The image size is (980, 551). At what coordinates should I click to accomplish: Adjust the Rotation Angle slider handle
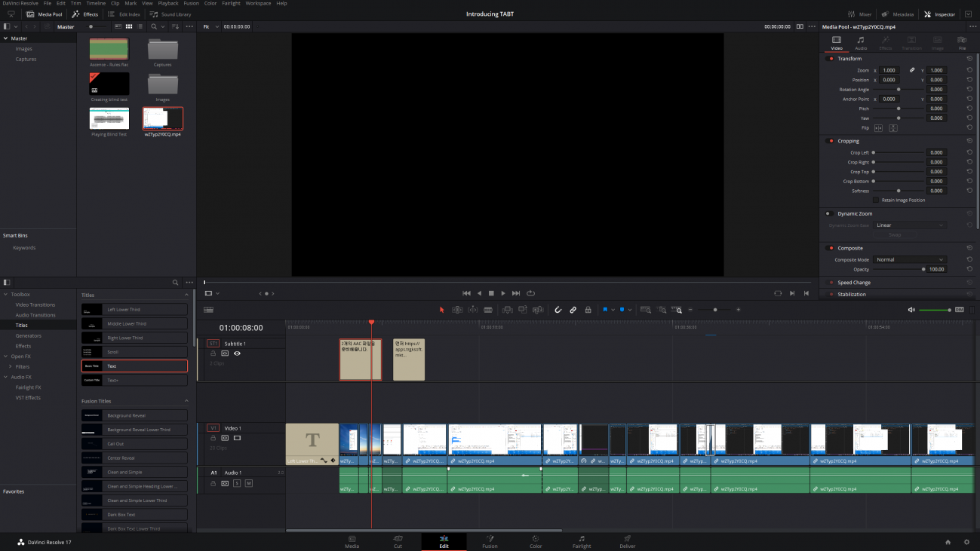tap(899, 90)
